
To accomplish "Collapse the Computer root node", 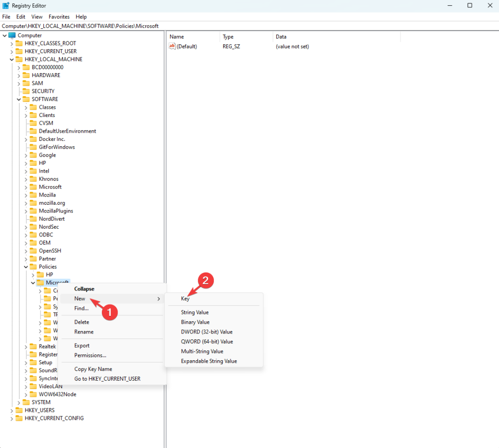I will tap(4, 36).
